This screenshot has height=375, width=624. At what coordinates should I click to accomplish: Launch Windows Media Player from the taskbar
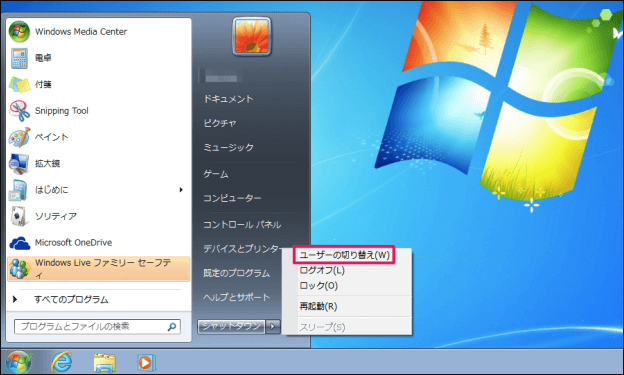click(x=146, y=363)
